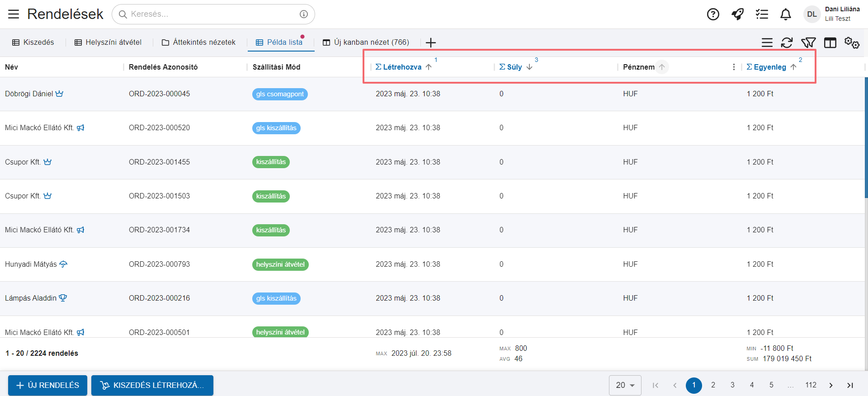Switch to Új kanban nézet tab
The image size is (868, 396).
coord(366,42)
